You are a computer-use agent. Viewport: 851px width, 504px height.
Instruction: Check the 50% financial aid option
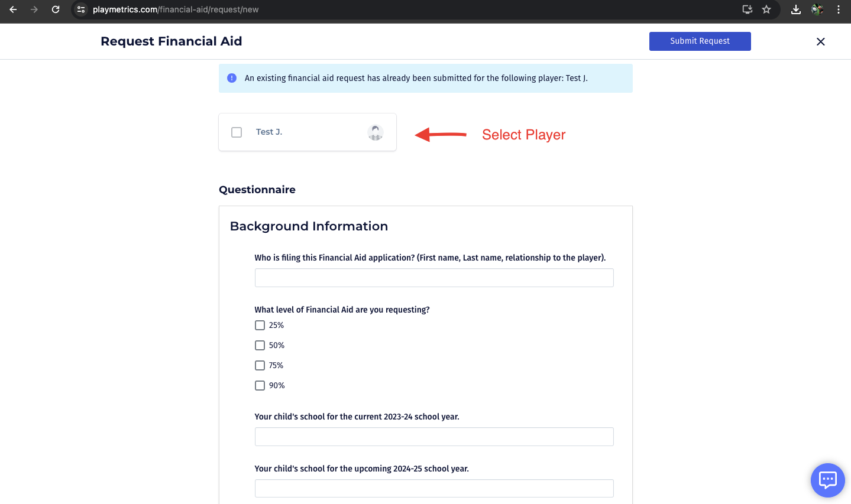tap(260, 345)
